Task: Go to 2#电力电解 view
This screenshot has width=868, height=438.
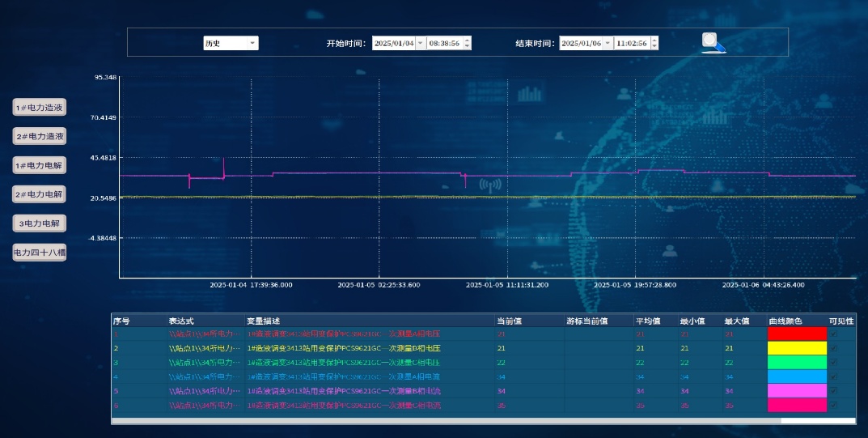Action: pyautogui.click(x=40, y=194)
